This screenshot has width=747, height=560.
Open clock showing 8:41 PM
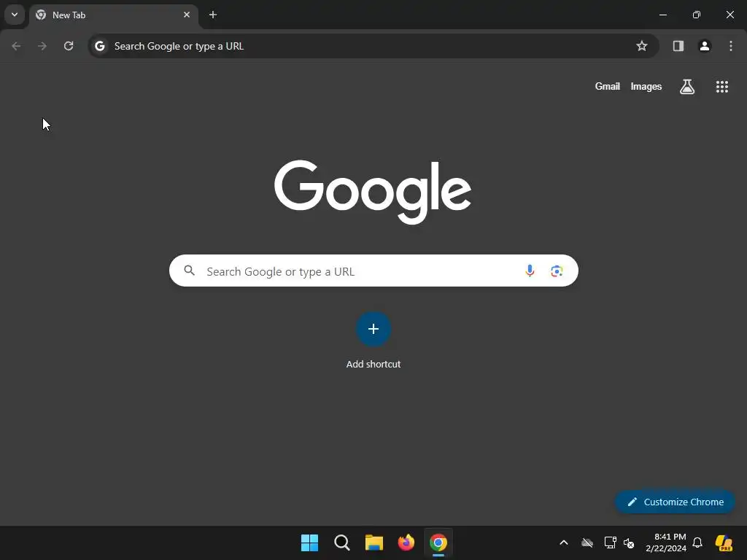point(666,542)
